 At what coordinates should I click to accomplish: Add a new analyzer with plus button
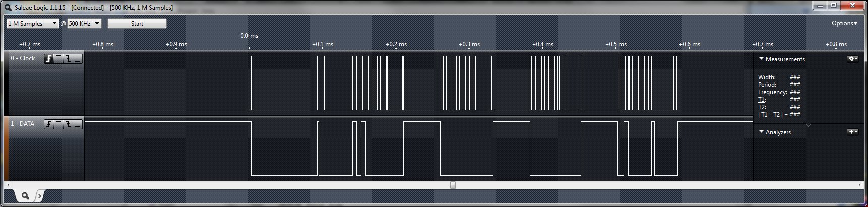(x=852, y=132)
